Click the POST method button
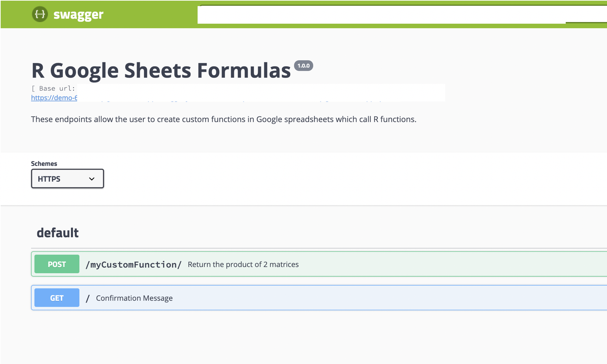Viewport: 607px width, 364px height. pos(57,264)
